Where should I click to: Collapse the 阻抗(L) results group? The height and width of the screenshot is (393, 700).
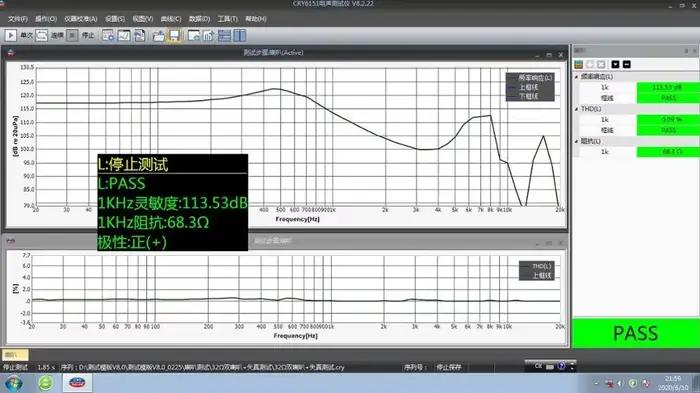[576, 141]
